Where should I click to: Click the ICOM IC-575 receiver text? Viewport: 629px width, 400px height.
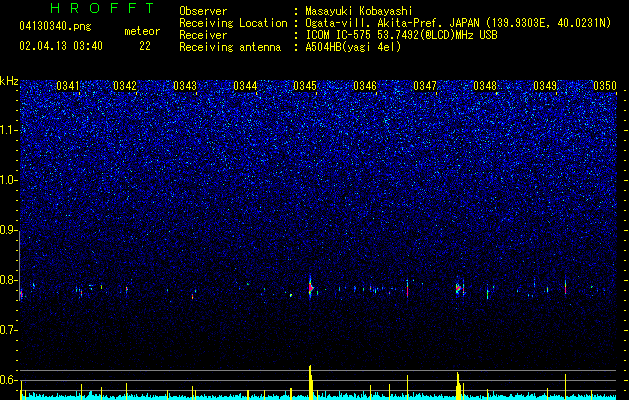pyautogui.click(x=401, y=35)
